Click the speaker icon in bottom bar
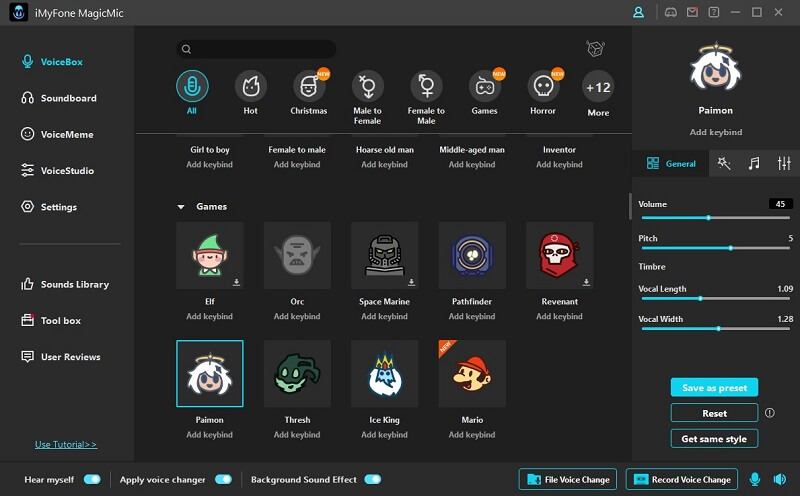 coord(780,479)
